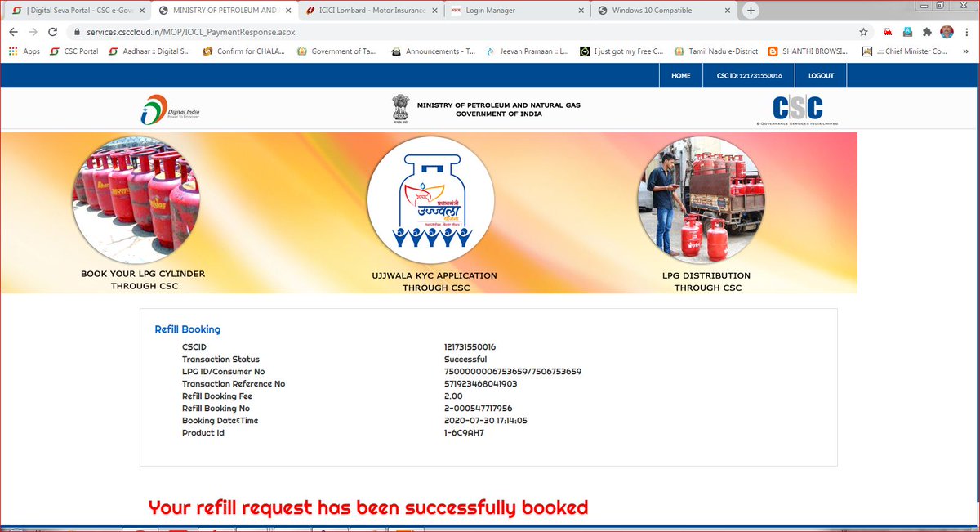Click the LPG delivery truck circular image
The height and width of the screenshot is (532, 980).
click(701, 200)
